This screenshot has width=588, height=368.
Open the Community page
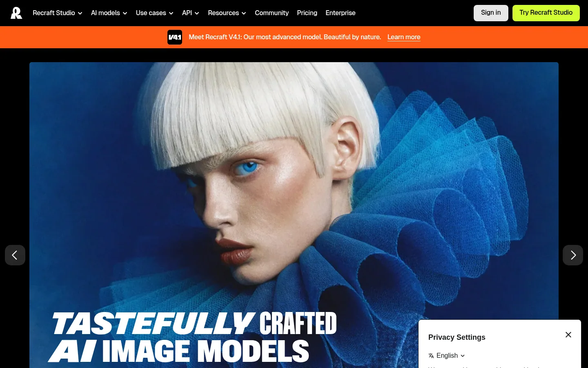click(x=272, y=13)
